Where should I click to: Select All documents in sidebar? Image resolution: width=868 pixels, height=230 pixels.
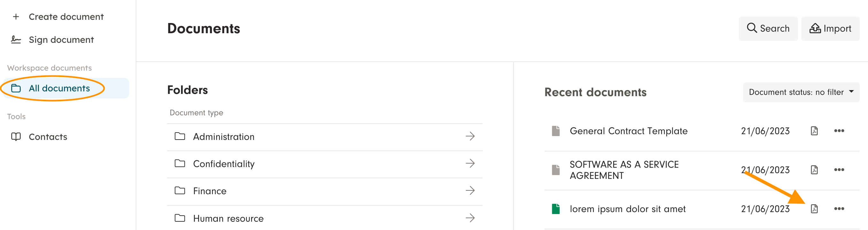click(x=59, y=88)
